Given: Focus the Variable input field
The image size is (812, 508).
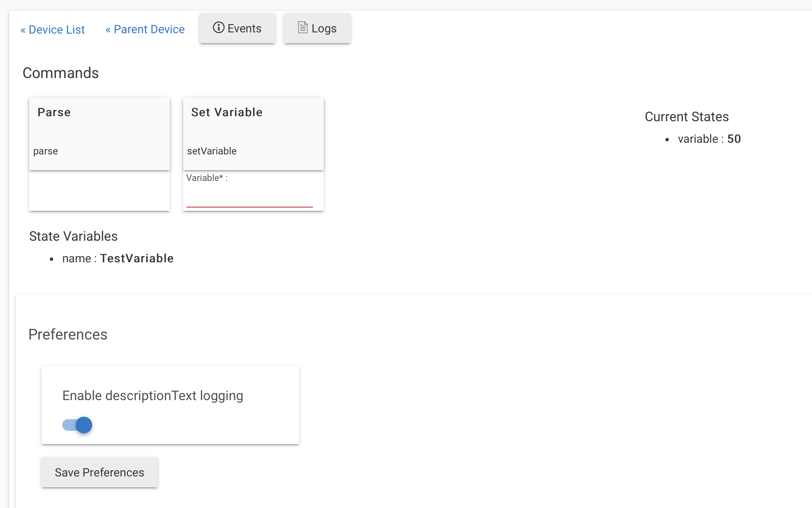Looking at the screenshot, I should [249, 198].
